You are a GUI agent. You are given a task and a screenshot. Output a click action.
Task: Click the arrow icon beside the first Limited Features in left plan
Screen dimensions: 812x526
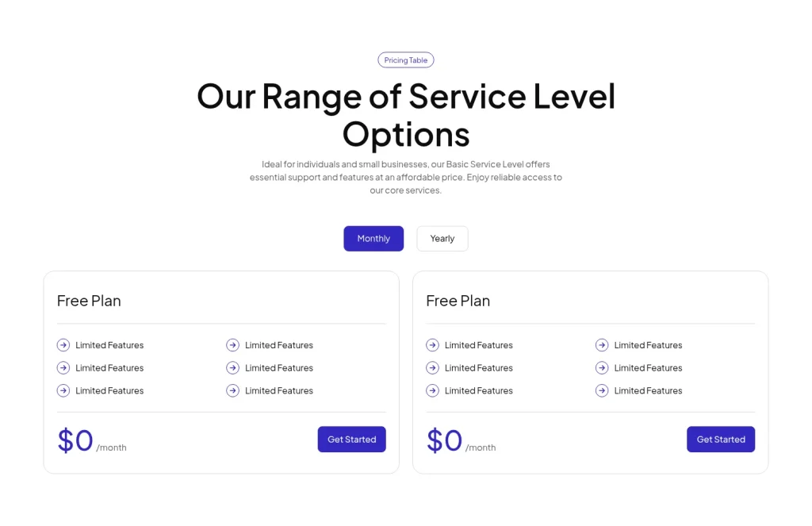(x=63, y=345)
